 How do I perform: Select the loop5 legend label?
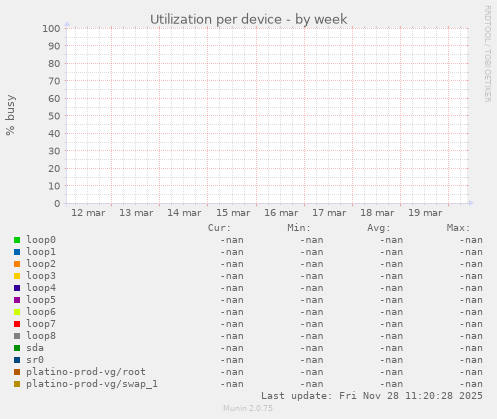[41, 300]
